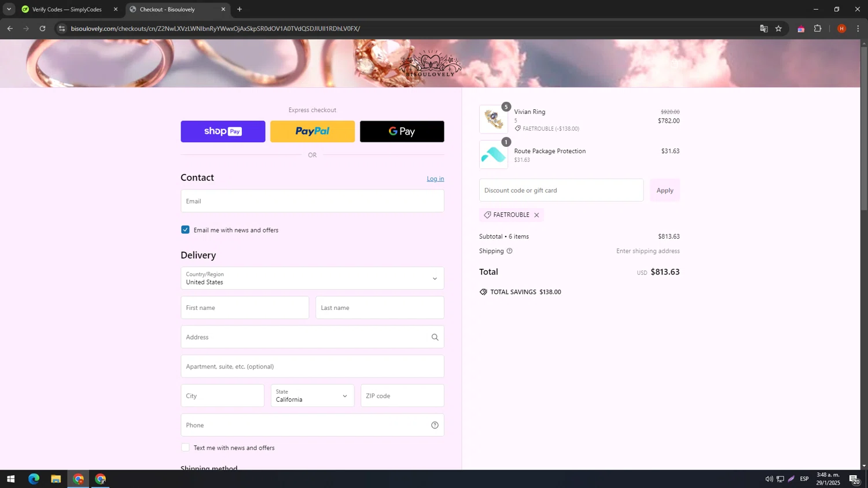Open the Windows Start menu

pyautogui.click(x=10, y=479)
